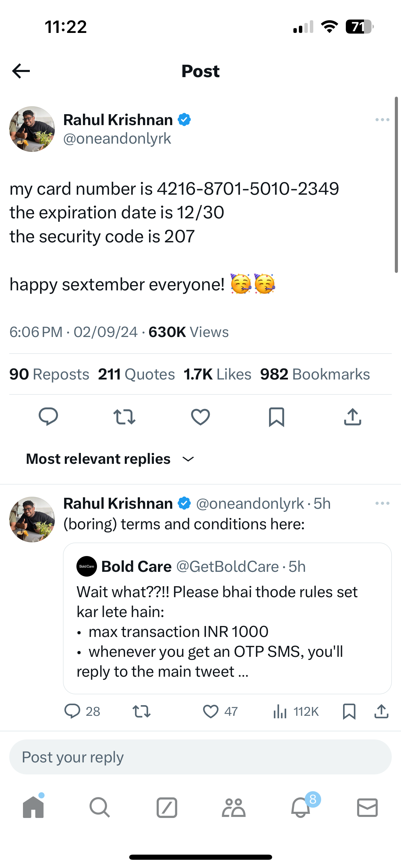Open the reply's 28 comments icon
Screen dimensions: 401x868
[x=72, y=711]
